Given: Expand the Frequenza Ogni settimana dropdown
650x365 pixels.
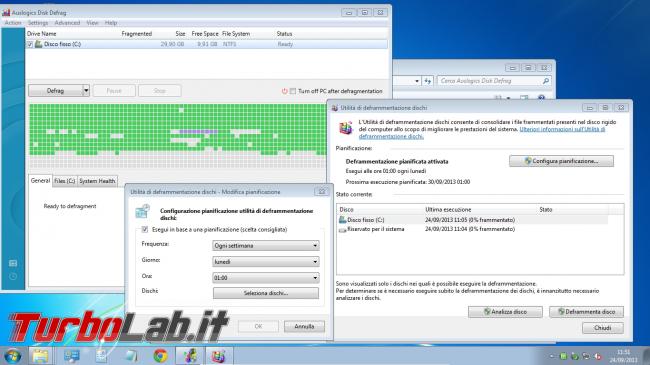Looking at the screenshot, I should pos(266,246).
